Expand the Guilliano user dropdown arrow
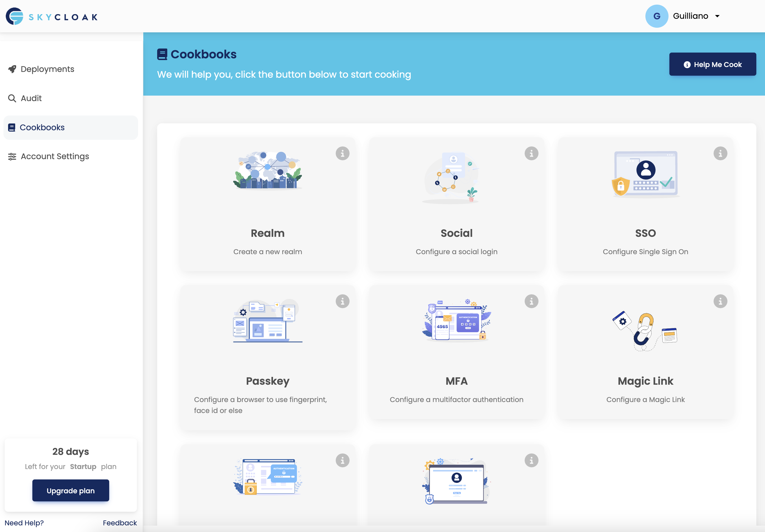Viewport: 765px width, 532px height. coord(717,16)
